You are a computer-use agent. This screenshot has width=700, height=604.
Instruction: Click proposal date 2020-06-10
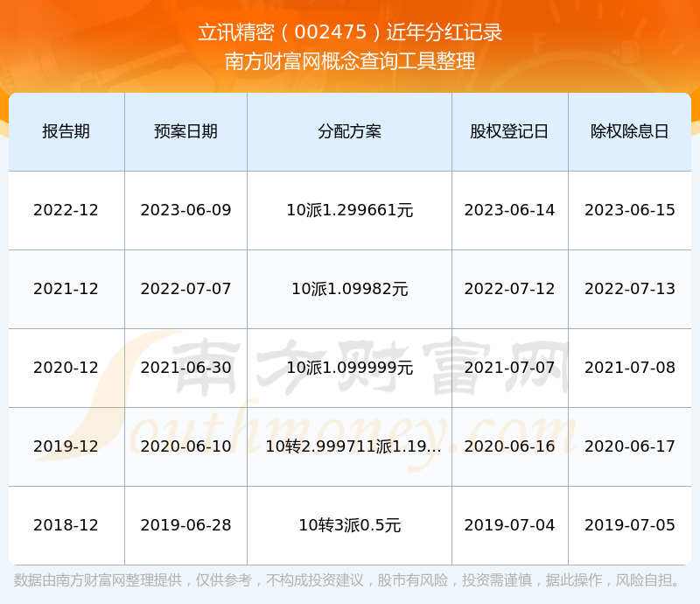tap(185, 446)
